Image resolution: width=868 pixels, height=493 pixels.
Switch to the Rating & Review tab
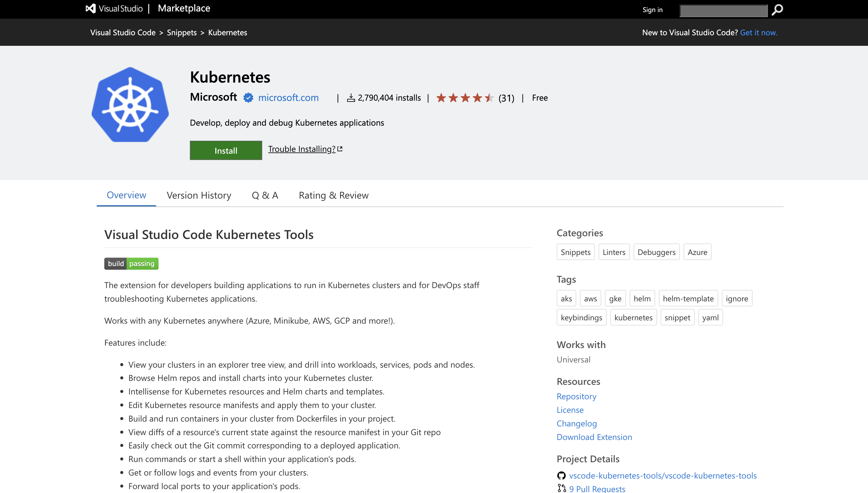coord(334,194)
